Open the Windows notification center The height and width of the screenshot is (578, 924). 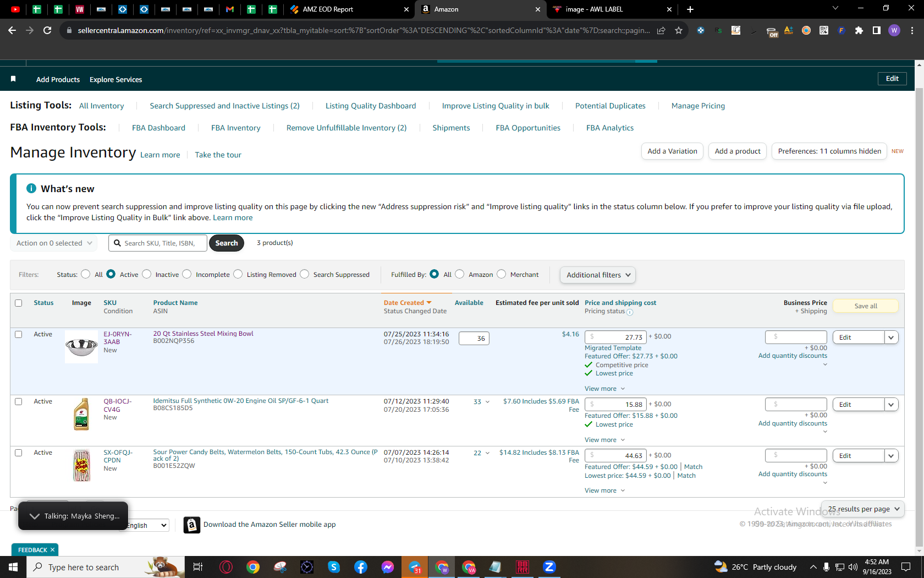tap(906, 567)
